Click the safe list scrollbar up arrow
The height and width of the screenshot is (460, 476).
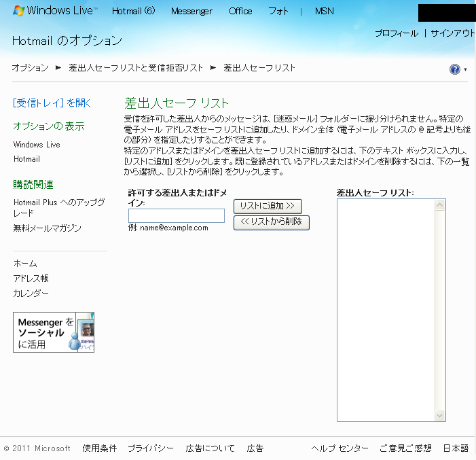click(439, 205)
